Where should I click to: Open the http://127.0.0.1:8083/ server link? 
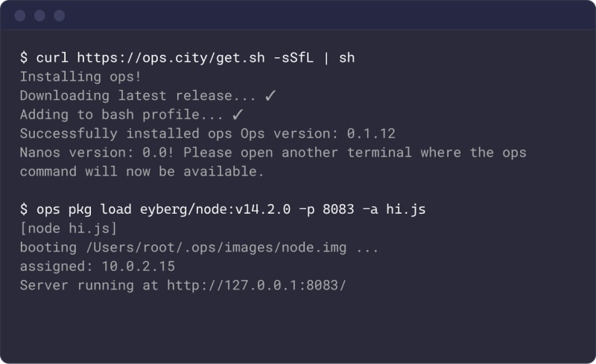click(x=256, y=285)
